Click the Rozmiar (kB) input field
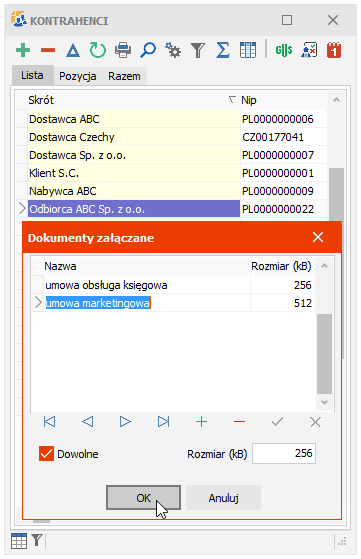Screen dimensions: 361x559 (x=284, y=453)
